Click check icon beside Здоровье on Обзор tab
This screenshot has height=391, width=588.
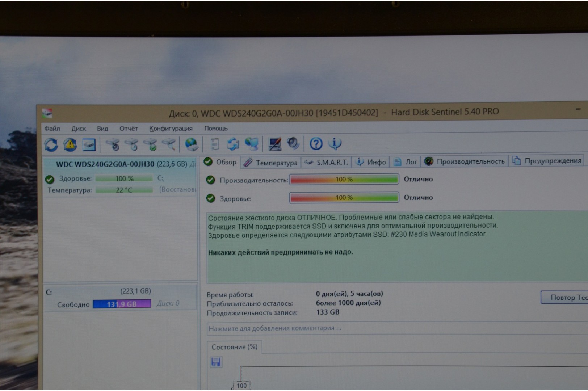pyautogui.click(x=210, y=198)
